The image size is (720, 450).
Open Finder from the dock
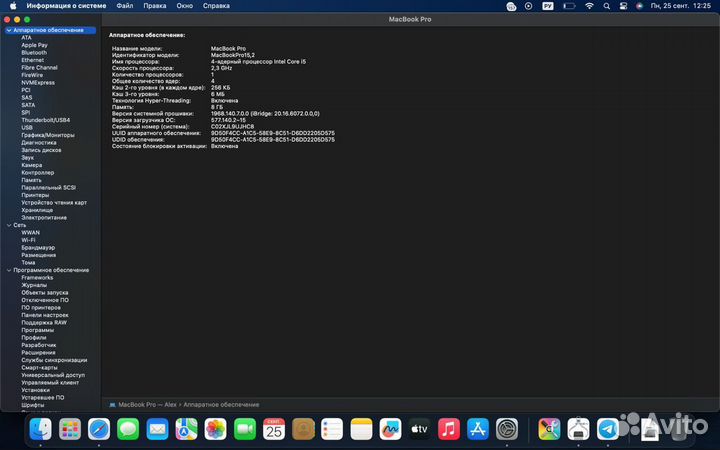coord(40,429)
